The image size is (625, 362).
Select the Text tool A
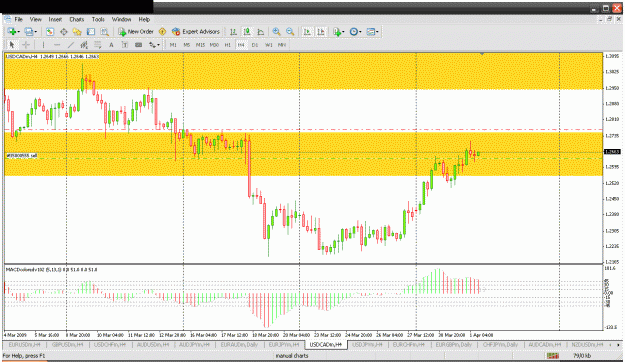pyautogui.click(x=111, y=45)
